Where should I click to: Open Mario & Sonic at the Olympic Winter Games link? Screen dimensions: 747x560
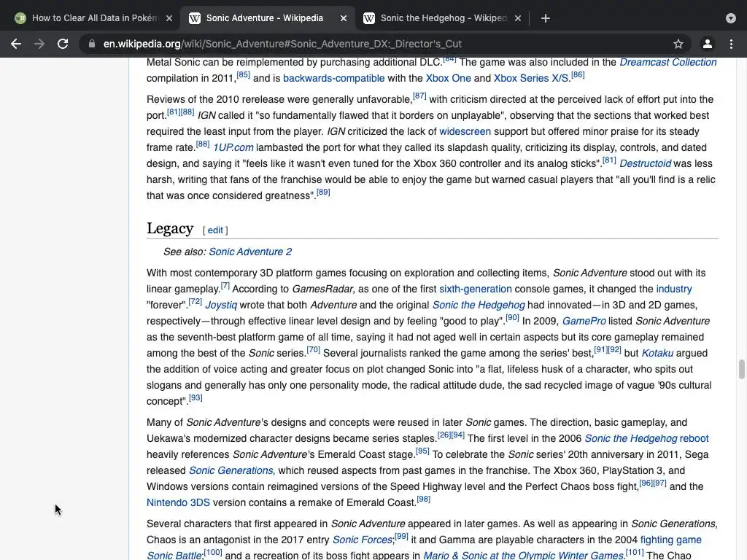pyautogui.click(x=523, y=555)
